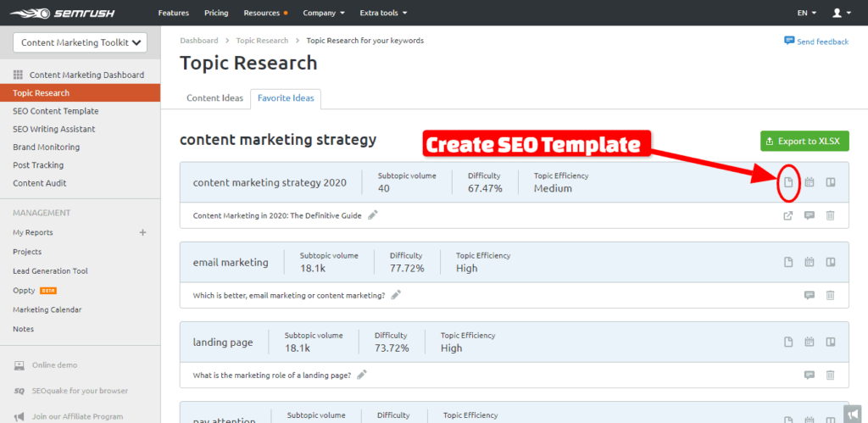Image resolution: width=868 pixels, height=423 pixels.
Task: Open the Content Marketing Toolkit dropdown
Action: [81, 42]
